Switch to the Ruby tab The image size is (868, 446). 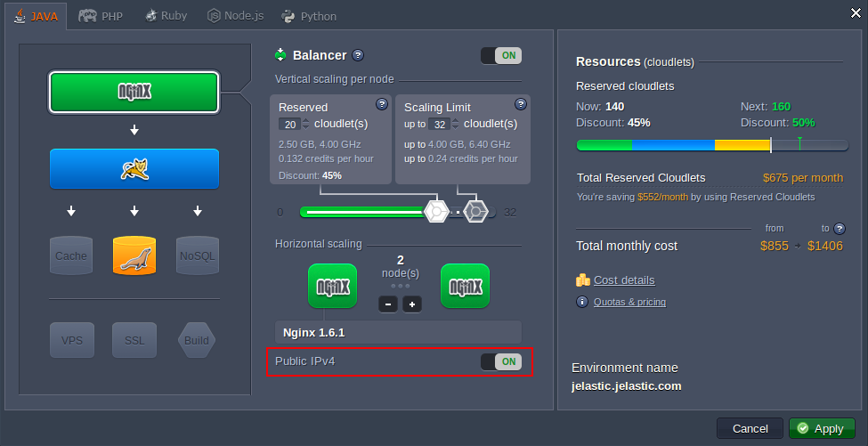[x=166, y=16]
